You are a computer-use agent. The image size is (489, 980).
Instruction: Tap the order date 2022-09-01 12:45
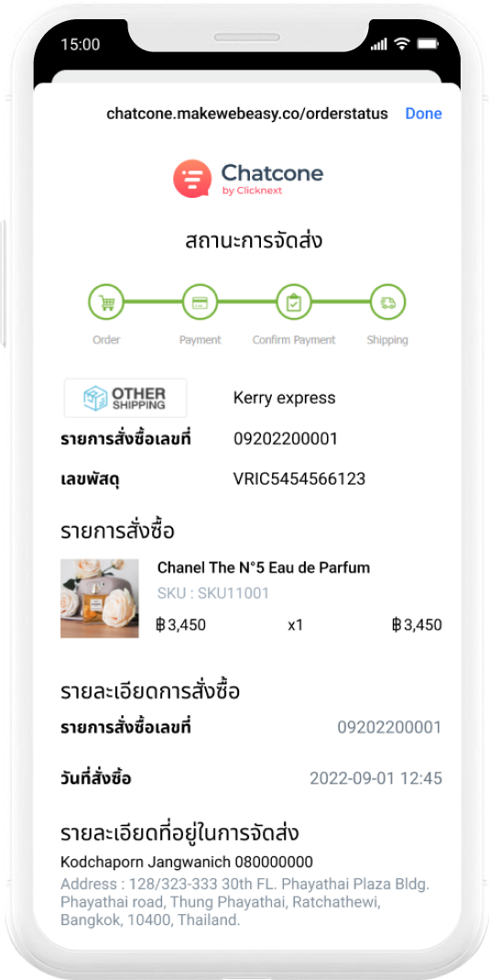(376, 779)
